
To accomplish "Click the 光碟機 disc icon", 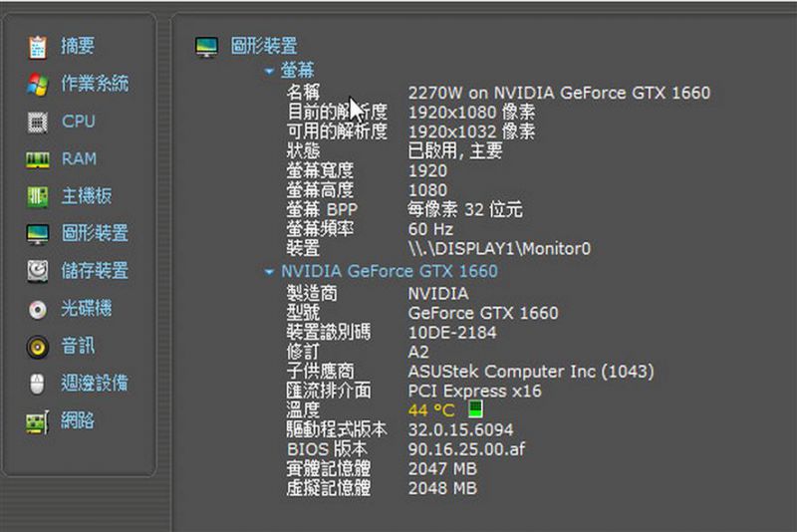I will [x=38, y=309].
